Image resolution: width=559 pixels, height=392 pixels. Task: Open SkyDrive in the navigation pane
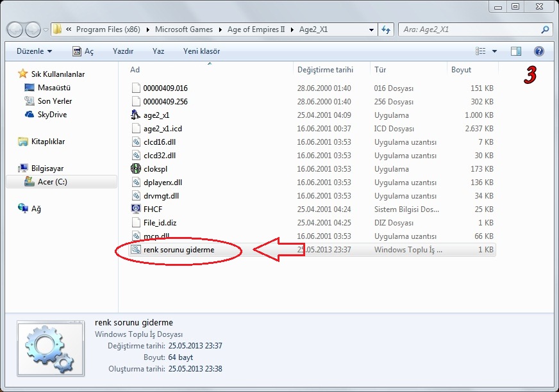click(x=52, y=115)
